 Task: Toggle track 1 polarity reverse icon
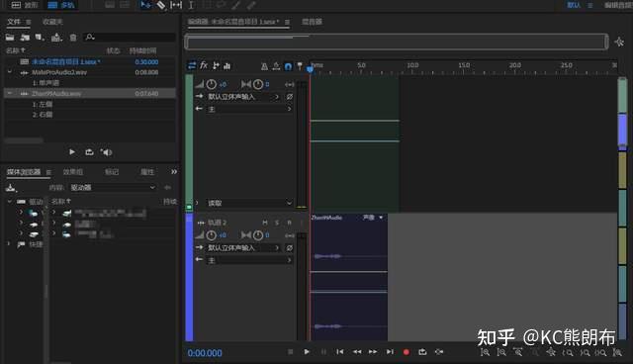tap(290, 97)
